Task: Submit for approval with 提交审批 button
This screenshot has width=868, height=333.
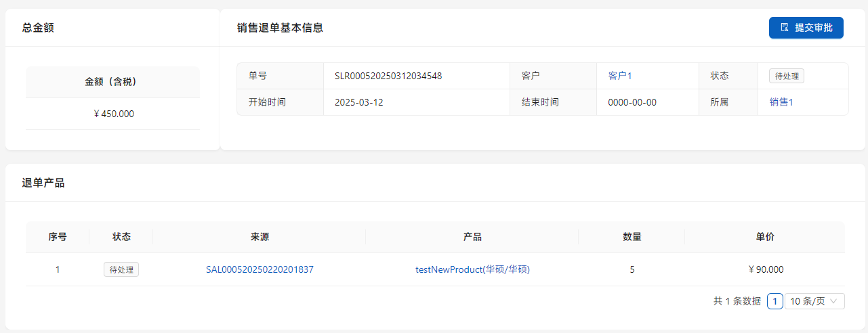Action: 806,28
